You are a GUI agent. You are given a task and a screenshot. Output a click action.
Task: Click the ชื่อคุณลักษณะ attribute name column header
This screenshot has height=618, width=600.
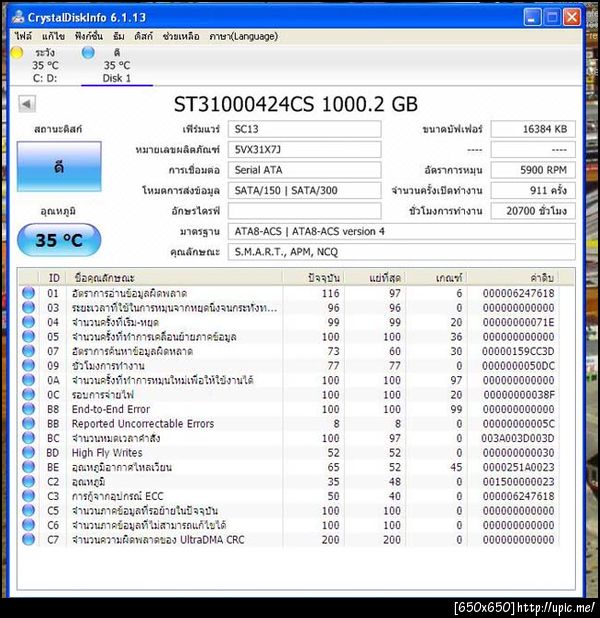(174, 278)
